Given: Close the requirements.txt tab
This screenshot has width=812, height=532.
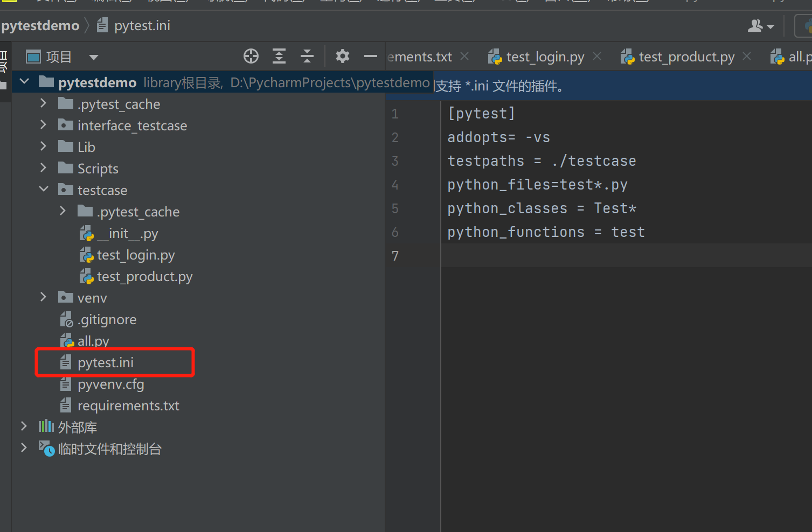Looking at the screenshot, I should tap(464, 56).
